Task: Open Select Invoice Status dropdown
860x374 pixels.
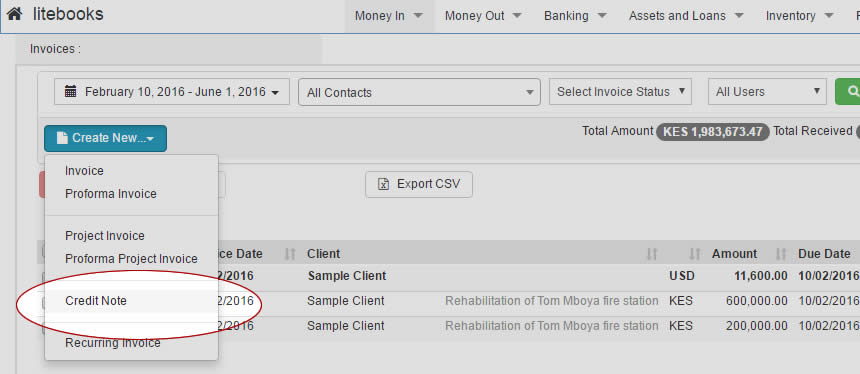Action: [620, 92]
